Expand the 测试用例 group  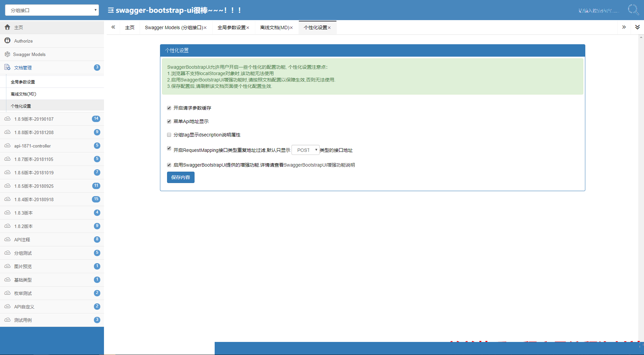(52, 320)
